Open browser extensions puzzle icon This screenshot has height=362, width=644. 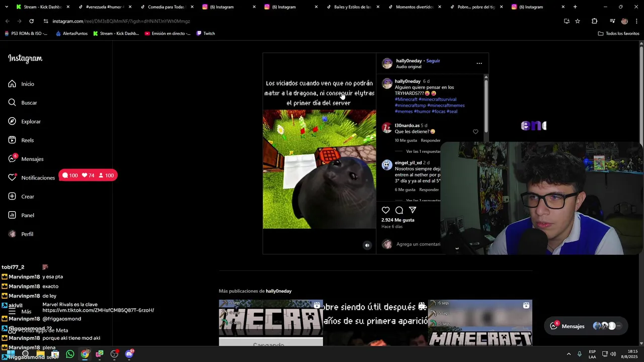[594, 21]
